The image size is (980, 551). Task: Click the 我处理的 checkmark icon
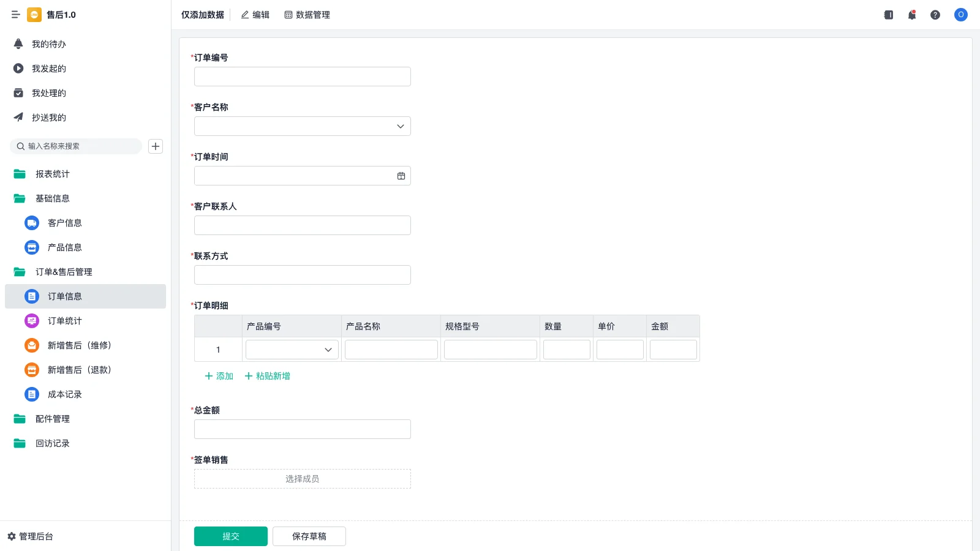18,92
